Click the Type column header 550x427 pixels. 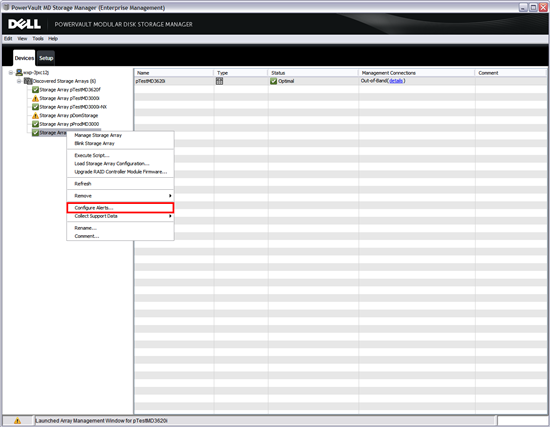click(x=241, y=73)
